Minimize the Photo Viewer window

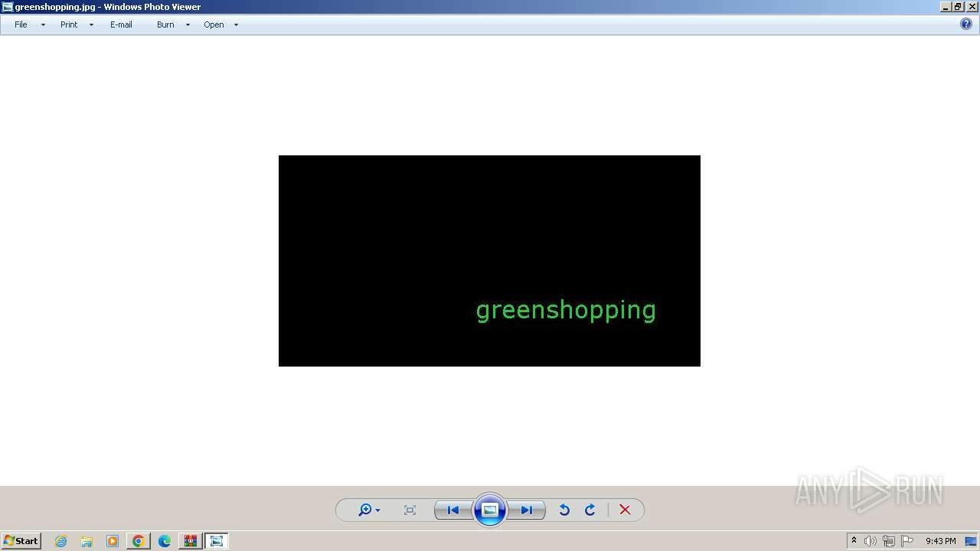click(946, 6)
